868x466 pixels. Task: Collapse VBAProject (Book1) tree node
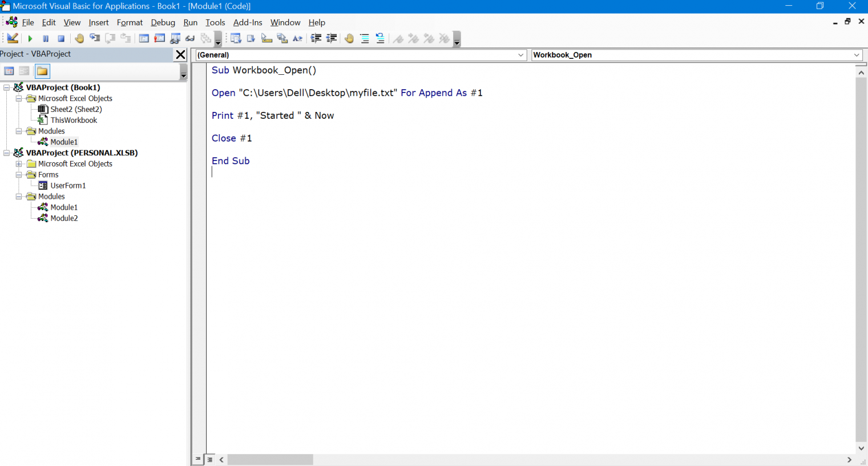click(7, 87)
